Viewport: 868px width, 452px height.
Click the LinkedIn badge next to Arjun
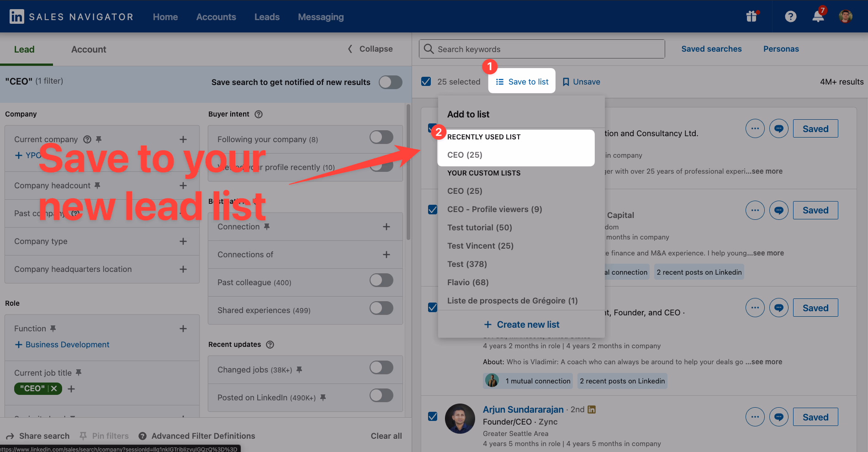(592, 409)
